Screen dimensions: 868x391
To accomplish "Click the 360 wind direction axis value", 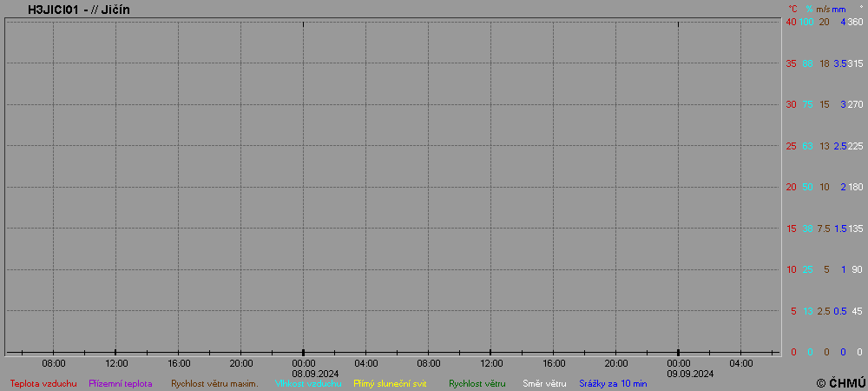I will click(x=855, y=22).
